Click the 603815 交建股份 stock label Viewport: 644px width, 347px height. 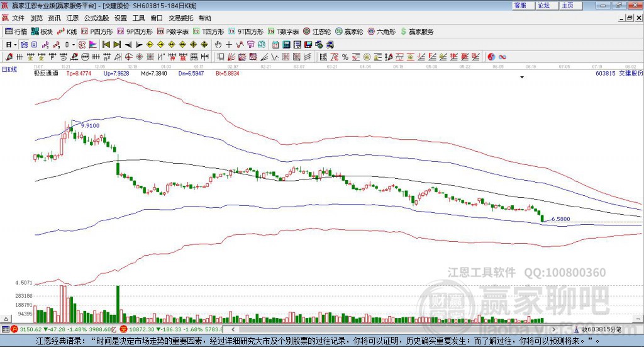(x=619, y=73)
